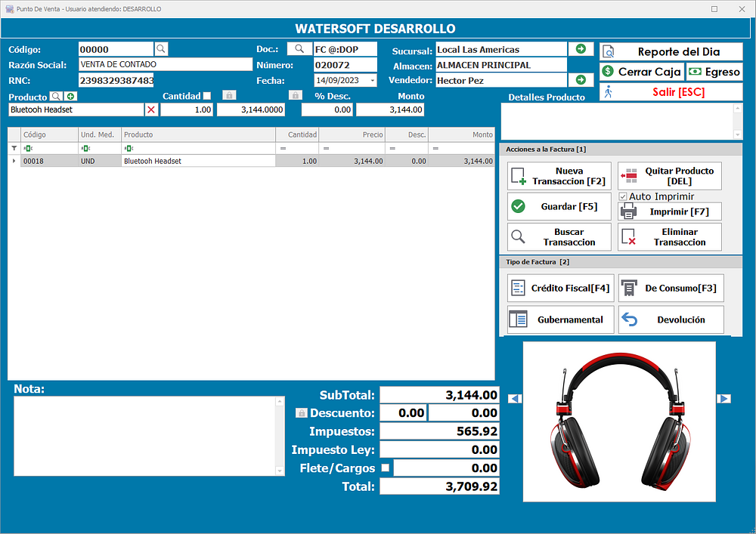Click the lock icon beside Descuento total

click(301, 413)
